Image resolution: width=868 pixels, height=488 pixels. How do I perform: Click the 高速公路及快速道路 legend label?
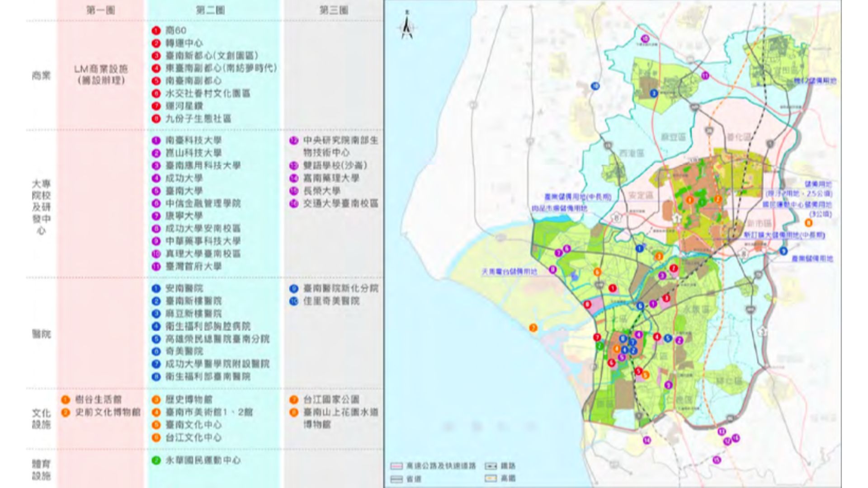click(x=441, y=466)
